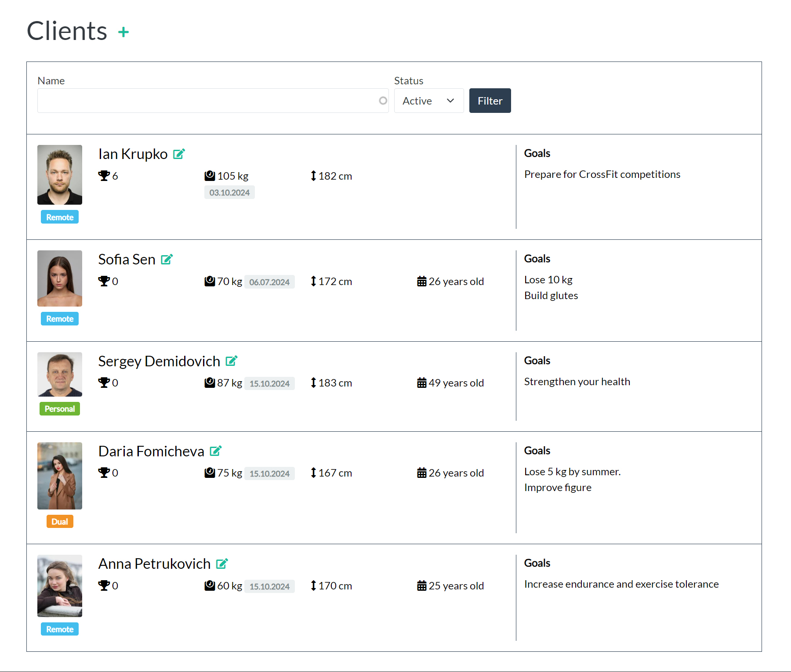Click the Dual badge under Daria Fomicheva
This screenshot has width=791, height=672.
(x=60, y=522)
